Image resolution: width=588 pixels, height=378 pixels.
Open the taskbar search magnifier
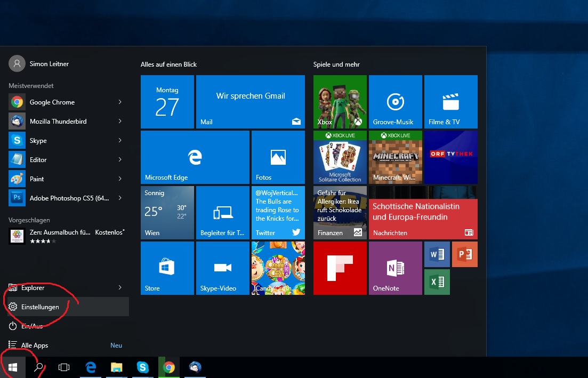pyautogui.click(x=38, y=367)
